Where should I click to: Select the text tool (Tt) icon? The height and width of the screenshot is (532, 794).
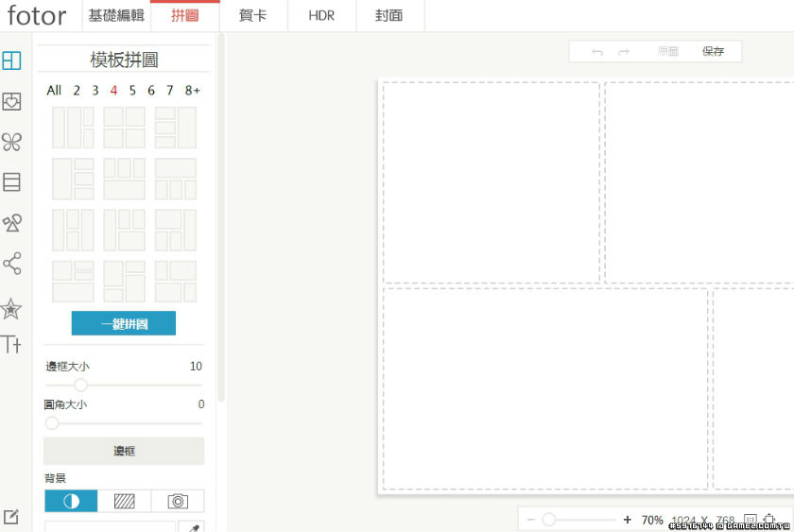click(11, 344)
